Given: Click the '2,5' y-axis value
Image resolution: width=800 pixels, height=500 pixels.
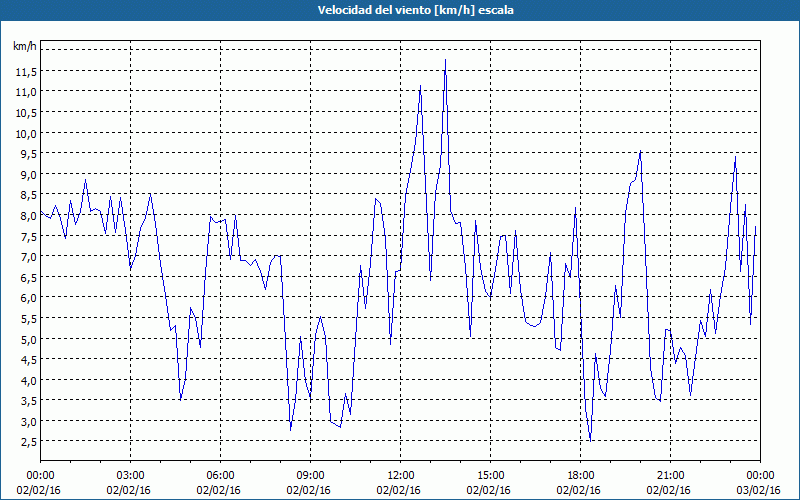Looking at the screenshot, I should 28,442.
